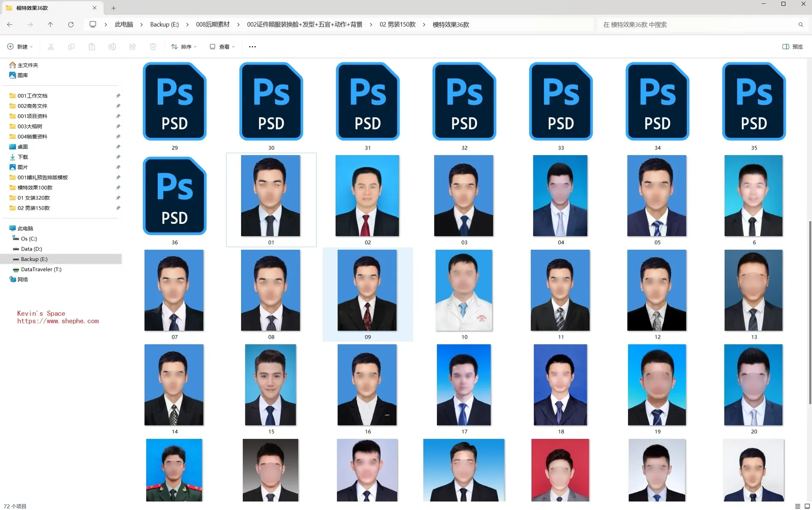Open the 查看 view options dropdown
This screenshot has width=812, height=510.
pos(222,47)
